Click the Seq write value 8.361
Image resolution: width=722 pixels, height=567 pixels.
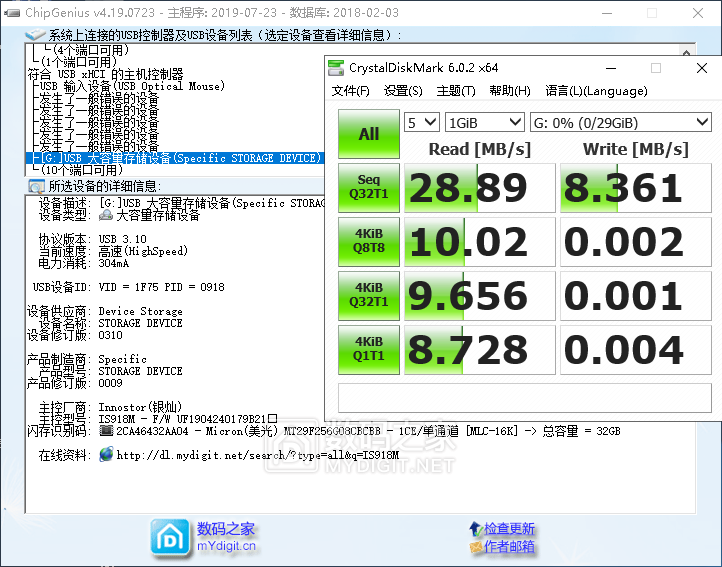click(635, 188)
